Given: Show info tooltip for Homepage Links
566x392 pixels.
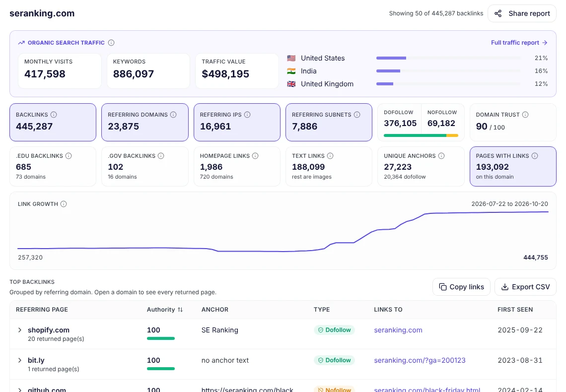Looking at the screenshot, I should coord(255,156).
